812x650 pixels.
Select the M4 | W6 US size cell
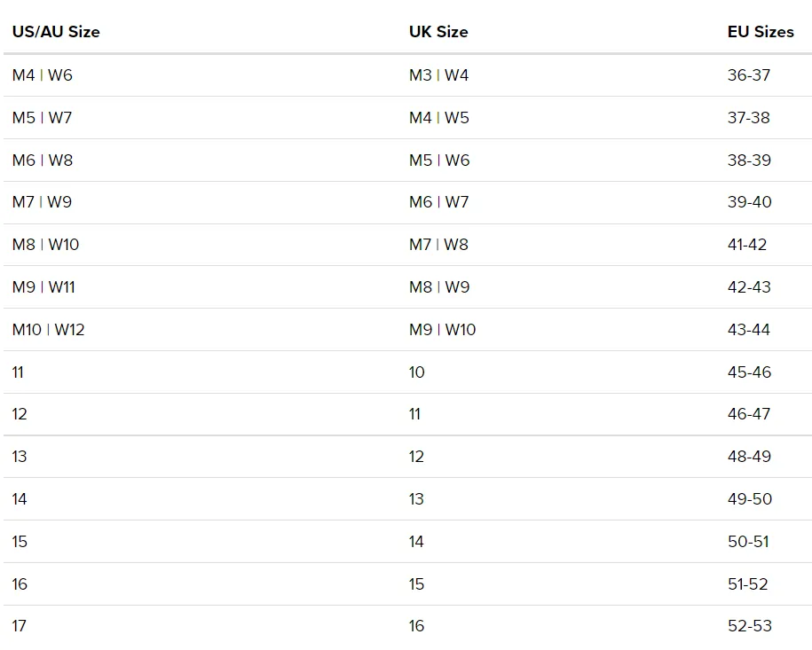tap(43, 75)
